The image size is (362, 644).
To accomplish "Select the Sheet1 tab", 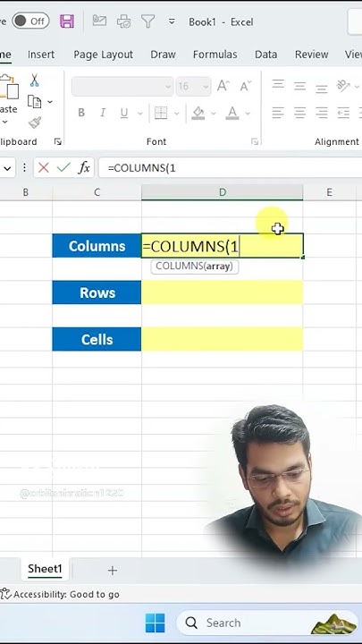I will pos(45,569).
